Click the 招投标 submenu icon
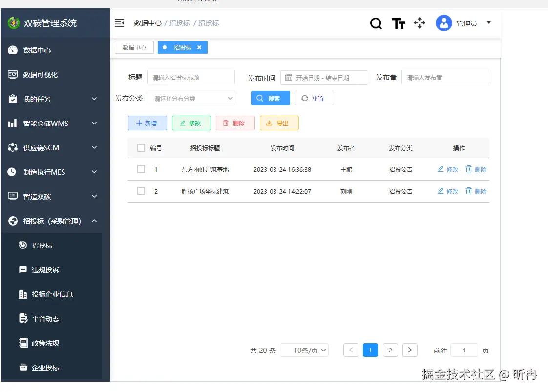The image size is (548, 392). click(23, 245)
